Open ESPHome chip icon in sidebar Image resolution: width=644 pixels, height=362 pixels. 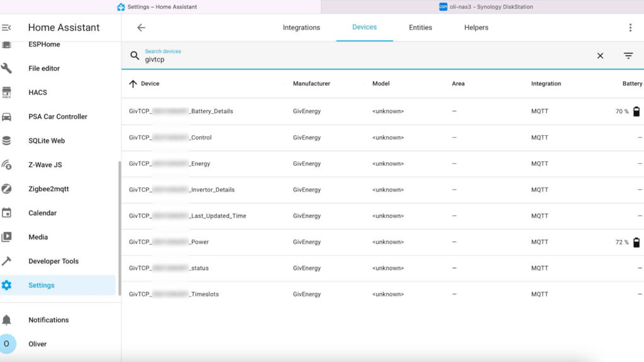[x=6, y=45]
